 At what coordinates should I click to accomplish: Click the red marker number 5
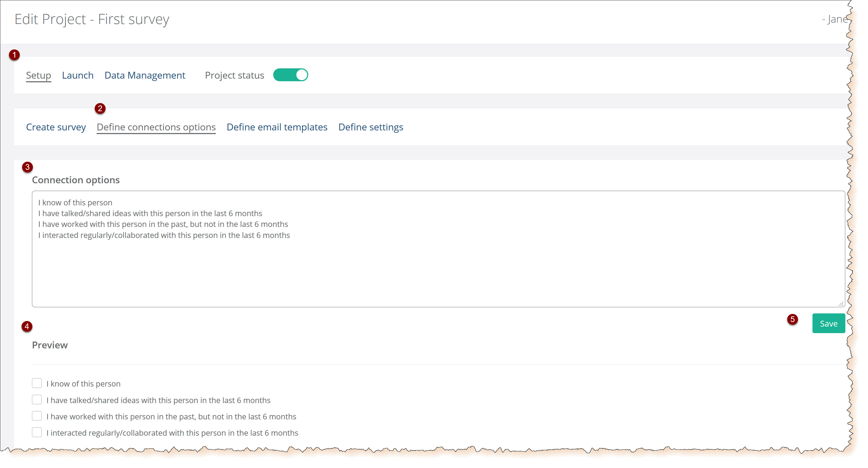pyautogui.click(x=792, y=319)
